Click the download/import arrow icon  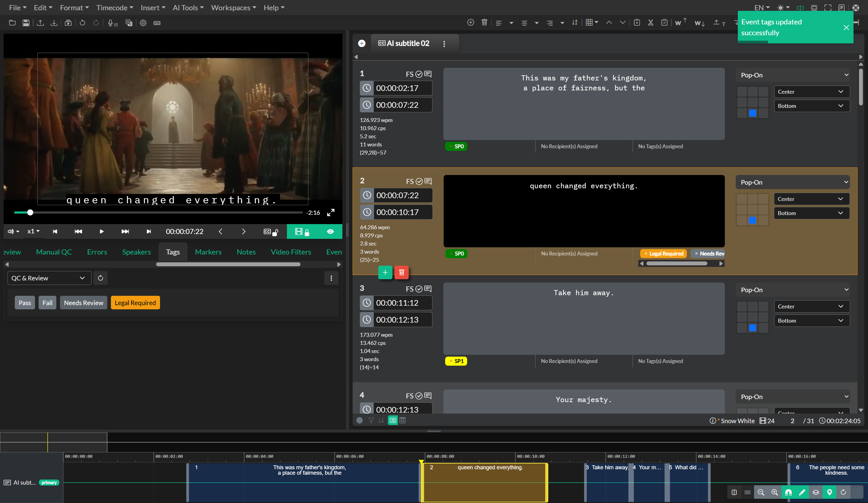pyautogui.click(x=54, y=23)
